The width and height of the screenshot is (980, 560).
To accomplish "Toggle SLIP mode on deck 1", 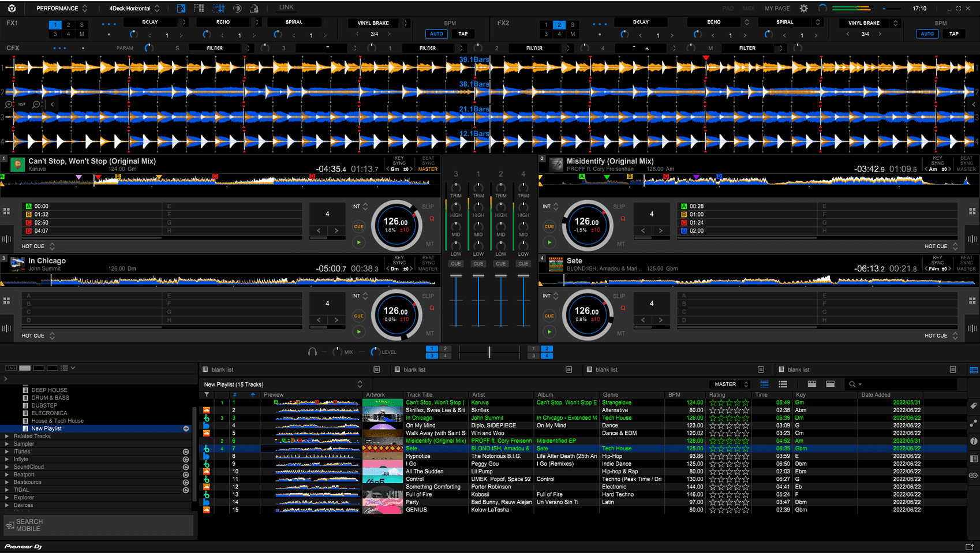I will coord(428,206).
